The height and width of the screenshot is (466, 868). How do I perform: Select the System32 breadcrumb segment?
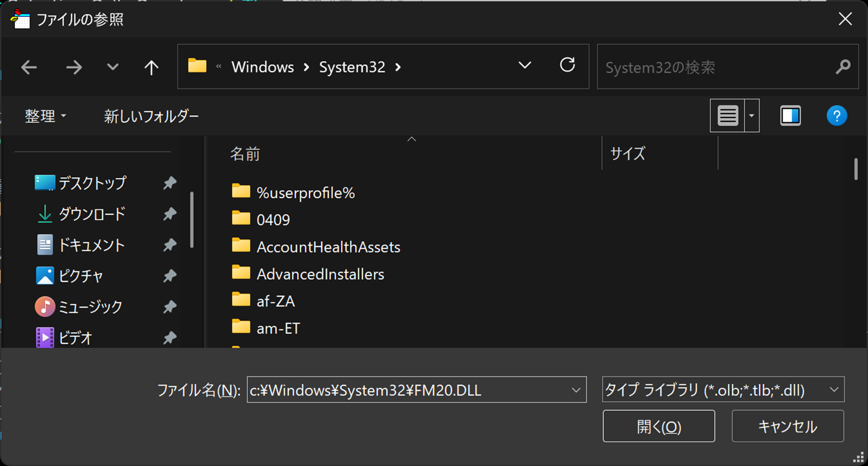click(x=352, y=67)
